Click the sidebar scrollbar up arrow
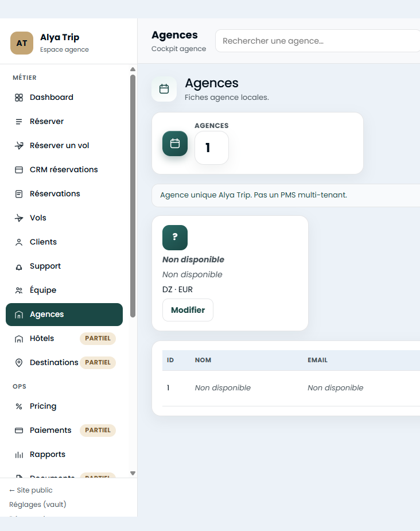This screenshot has height=531, width=420. coord(133,69)
